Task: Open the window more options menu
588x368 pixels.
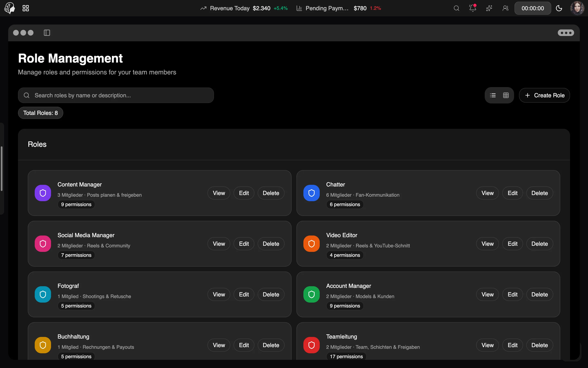Action: tap(566, 33)
